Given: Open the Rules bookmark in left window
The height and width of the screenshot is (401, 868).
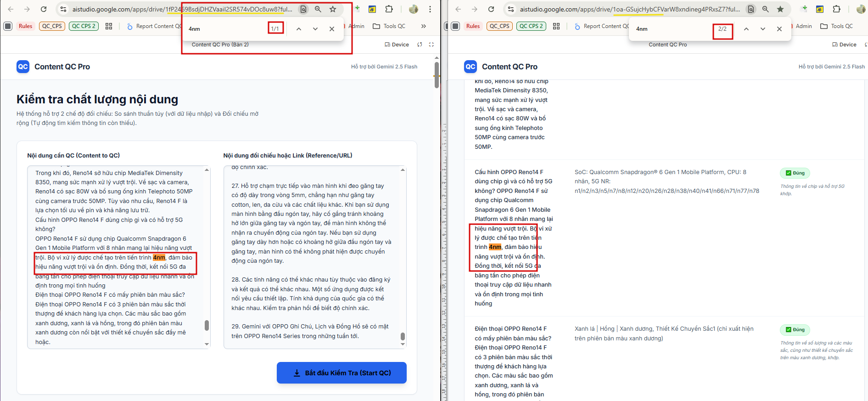Looking at the screenshot, I should 26,26.
